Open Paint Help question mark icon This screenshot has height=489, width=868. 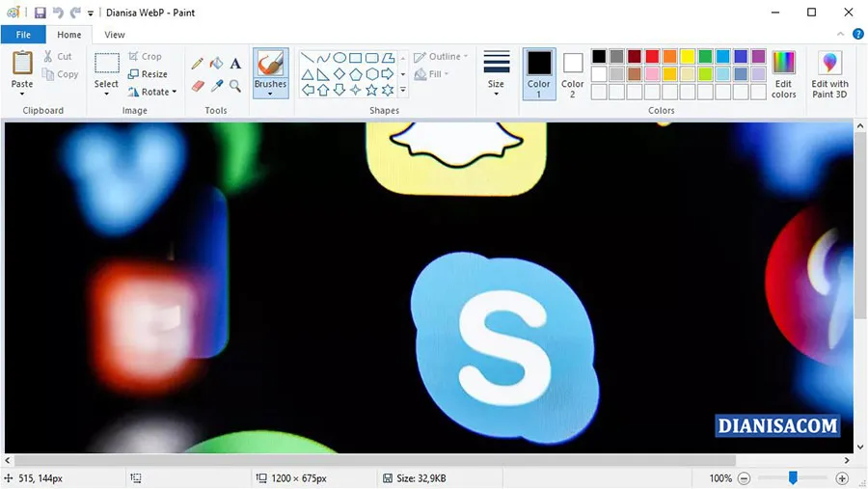[858, 35]
